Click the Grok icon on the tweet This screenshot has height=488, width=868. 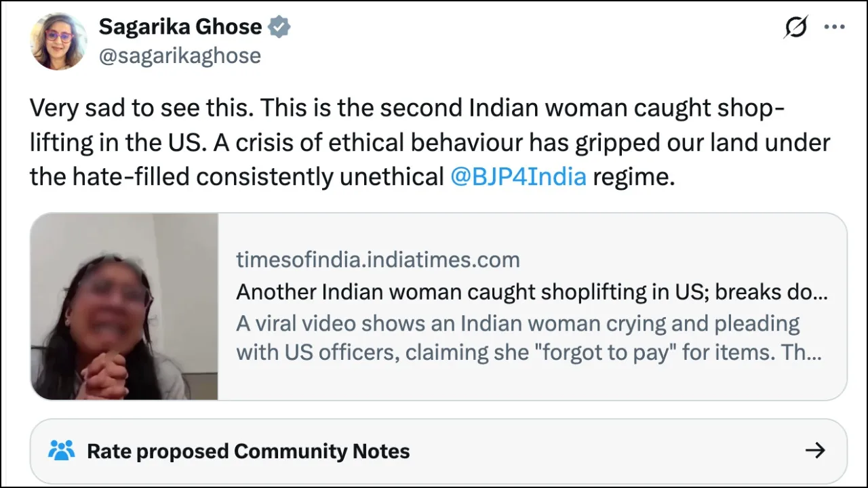(x=795, y=26)
